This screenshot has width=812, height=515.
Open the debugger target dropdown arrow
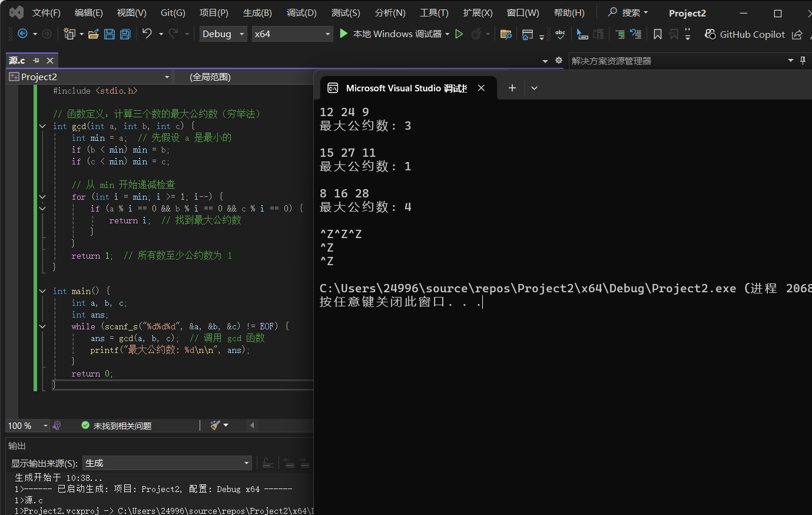(x=448, y=34)
